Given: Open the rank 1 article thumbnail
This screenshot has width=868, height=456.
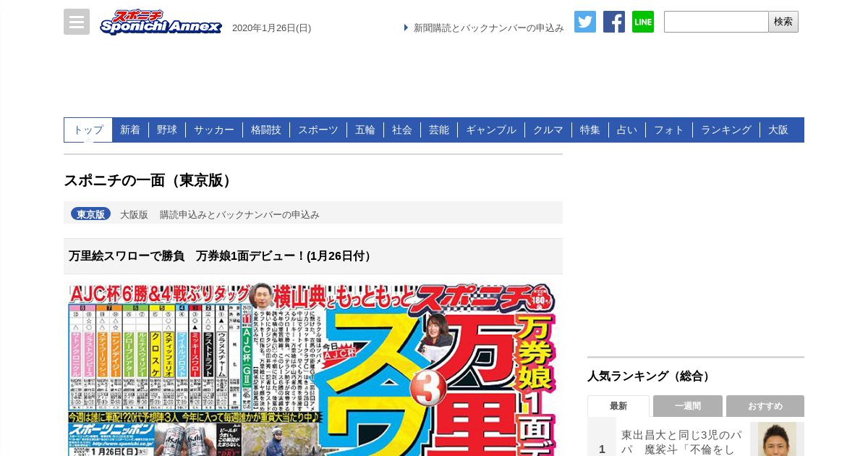Looking at the screenshot, I should 777,439.
